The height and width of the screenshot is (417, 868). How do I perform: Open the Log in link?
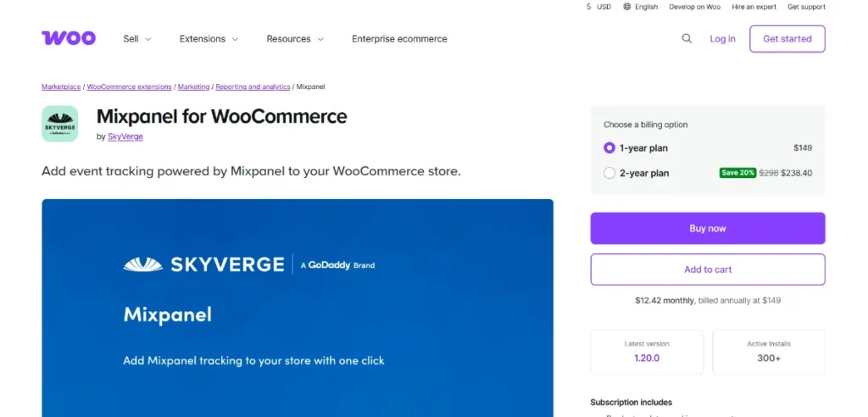coord(723,39)
